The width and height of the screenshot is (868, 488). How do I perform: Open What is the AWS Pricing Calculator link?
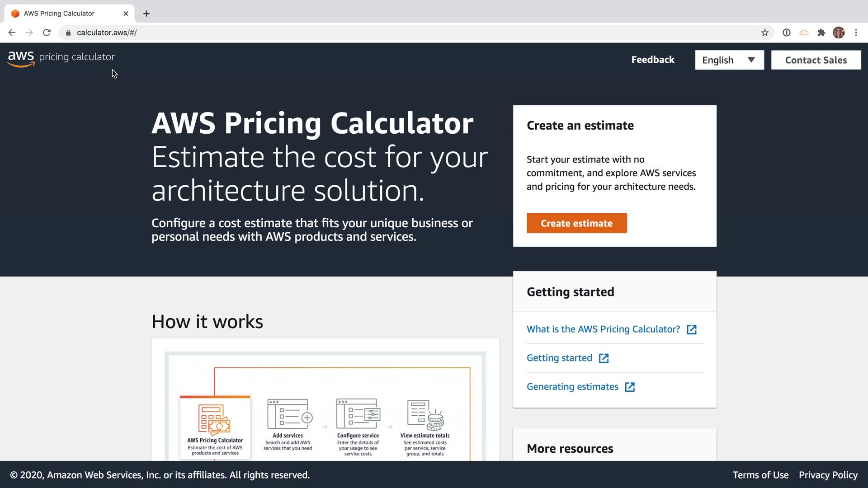pos(603,329)
